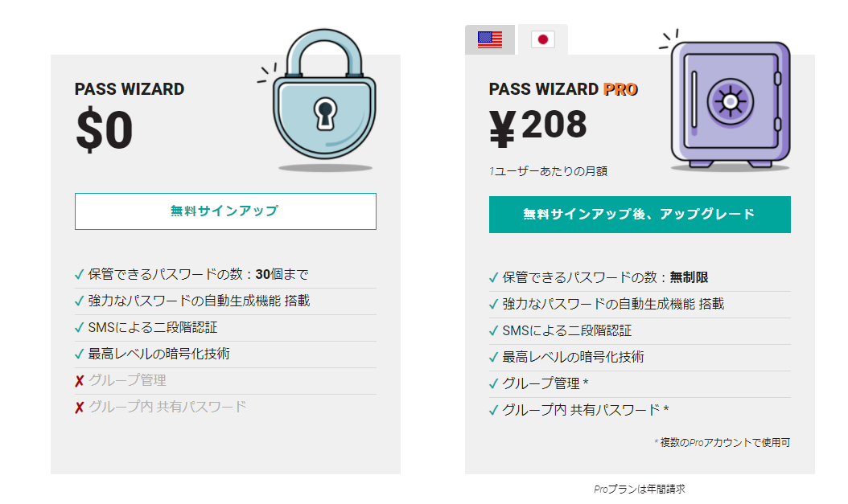
Task: Click Pro plan SMSによる二段階認証 checkmark
Action: tap(493, 330)
